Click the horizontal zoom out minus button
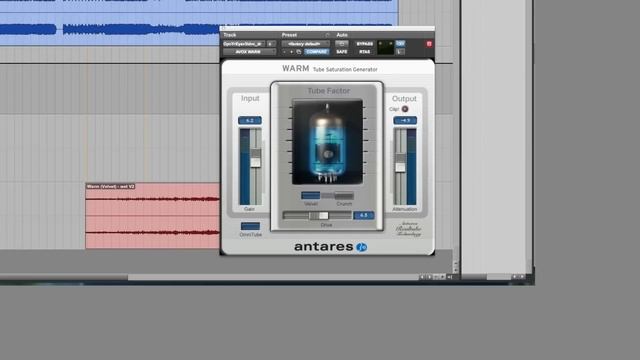Viewport: 640px width, 360px height. [436, 277]
